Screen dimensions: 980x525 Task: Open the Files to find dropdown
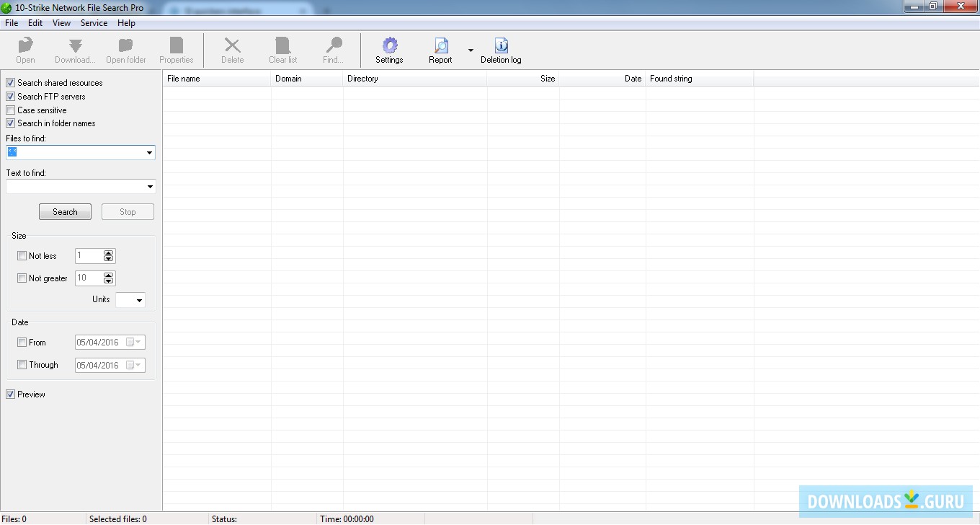(x=151, y=152)
